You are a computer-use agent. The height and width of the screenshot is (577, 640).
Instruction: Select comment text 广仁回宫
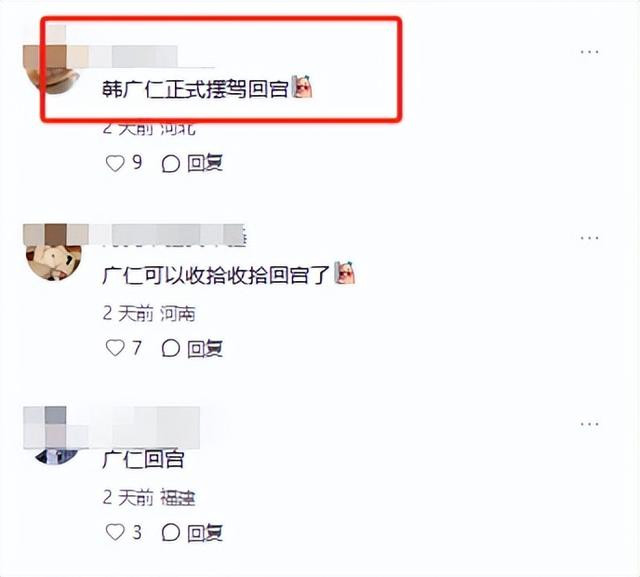(x=143, y=460)
